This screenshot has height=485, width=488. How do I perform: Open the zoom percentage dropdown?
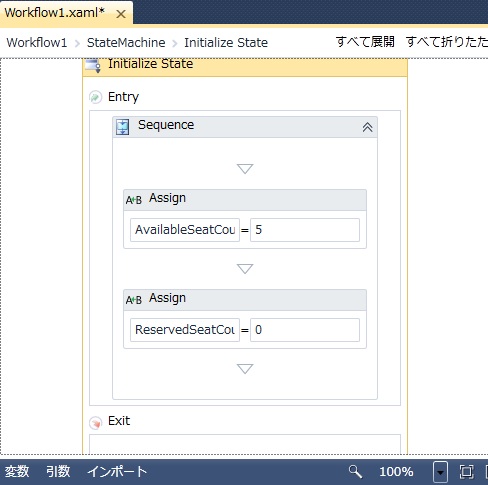(x=440, y=472)
